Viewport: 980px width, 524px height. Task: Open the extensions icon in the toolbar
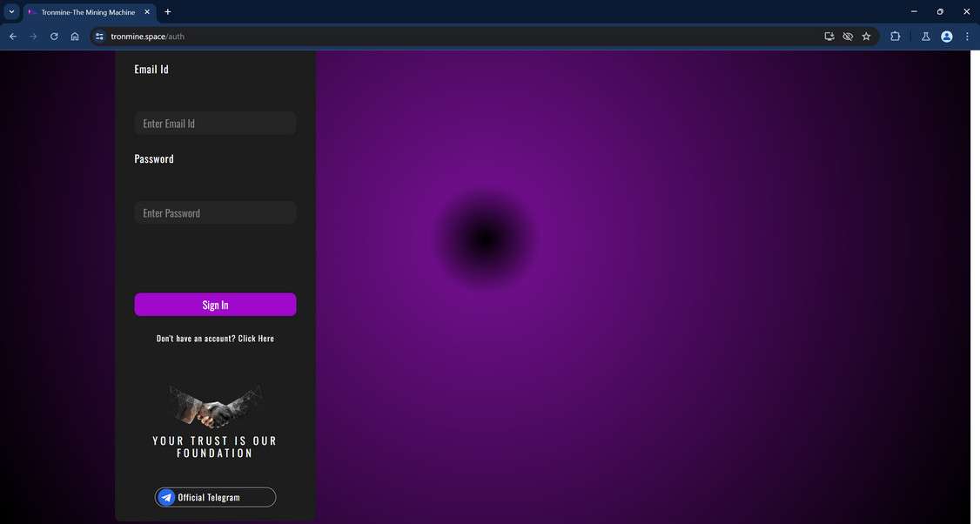pos(895,37)
